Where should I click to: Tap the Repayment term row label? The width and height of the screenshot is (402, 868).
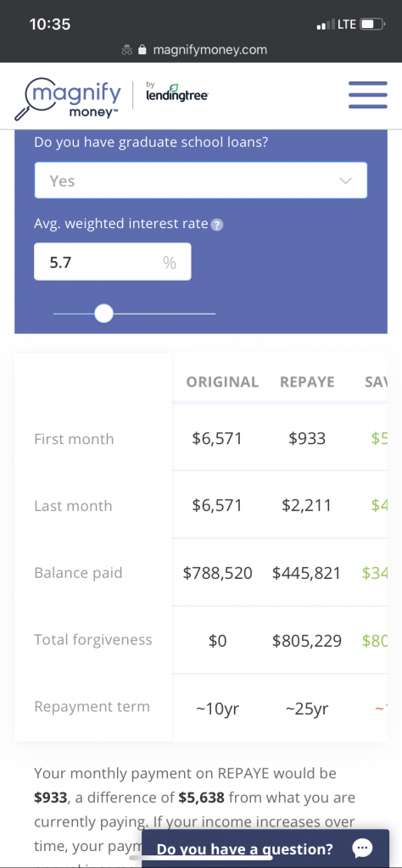click(92, 707)
